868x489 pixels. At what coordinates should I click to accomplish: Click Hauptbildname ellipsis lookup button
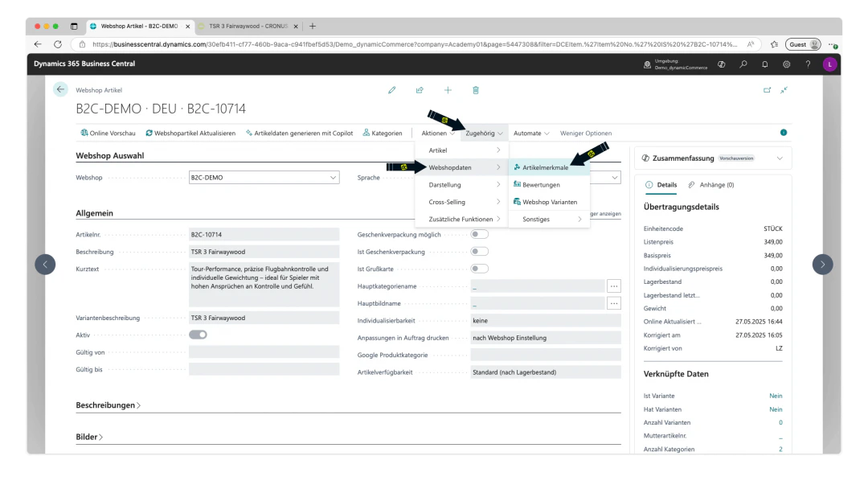614,303
